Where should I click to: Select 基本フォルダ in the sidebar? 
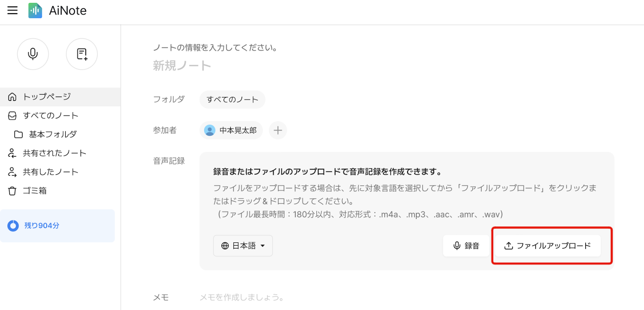pyautogui.click(x=60, y=134)
